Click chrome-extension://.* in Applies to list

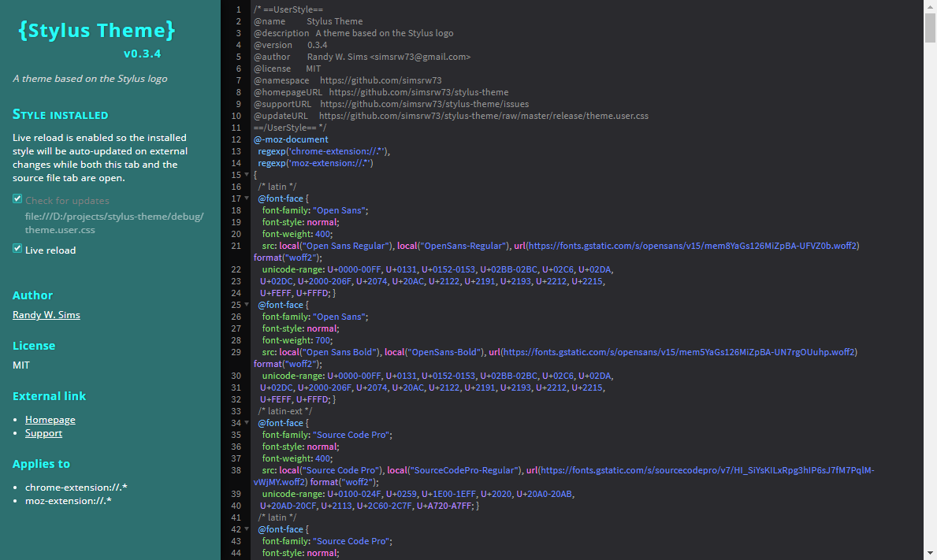(x=76, y=488)
